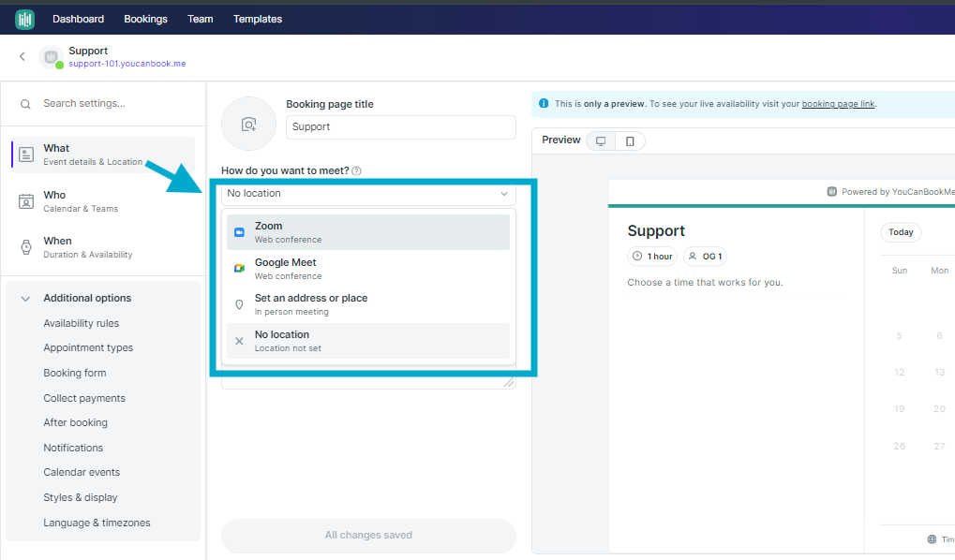Open Appointment types settings

tap(88, 347)
